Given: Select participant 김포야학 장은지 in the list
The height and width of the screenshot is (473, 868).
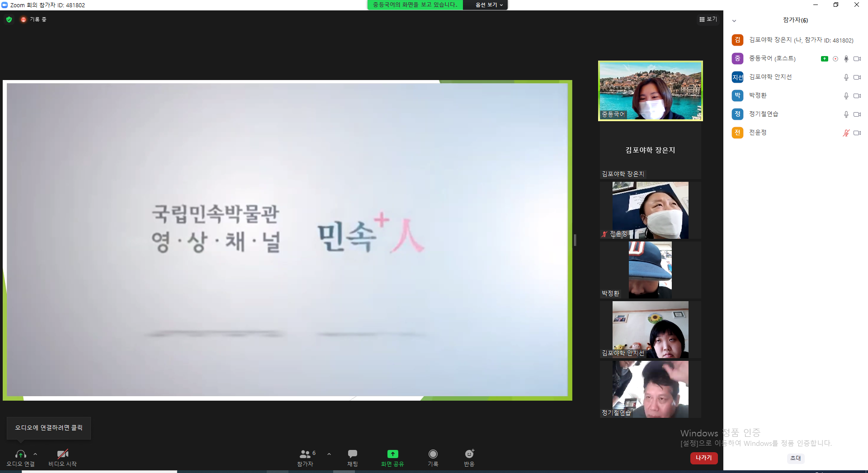Looking at the screenshot, I should pyautogui.click(x=796, y=40).
